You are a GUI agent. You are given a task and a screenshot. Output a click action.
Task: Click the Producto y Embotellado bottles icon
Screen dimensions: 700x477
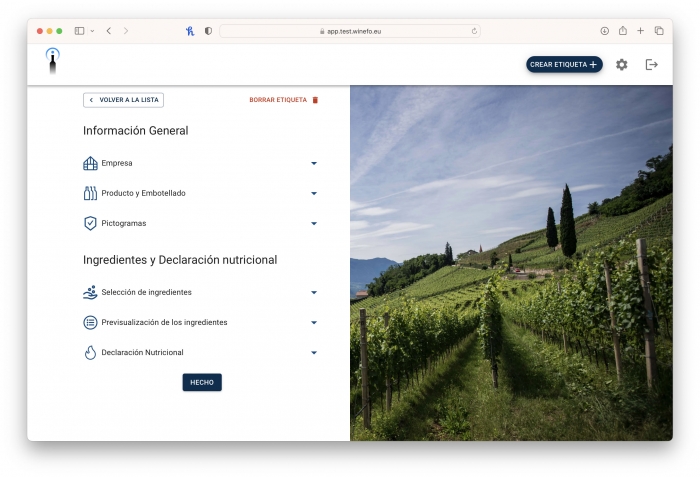pos(90,193)
